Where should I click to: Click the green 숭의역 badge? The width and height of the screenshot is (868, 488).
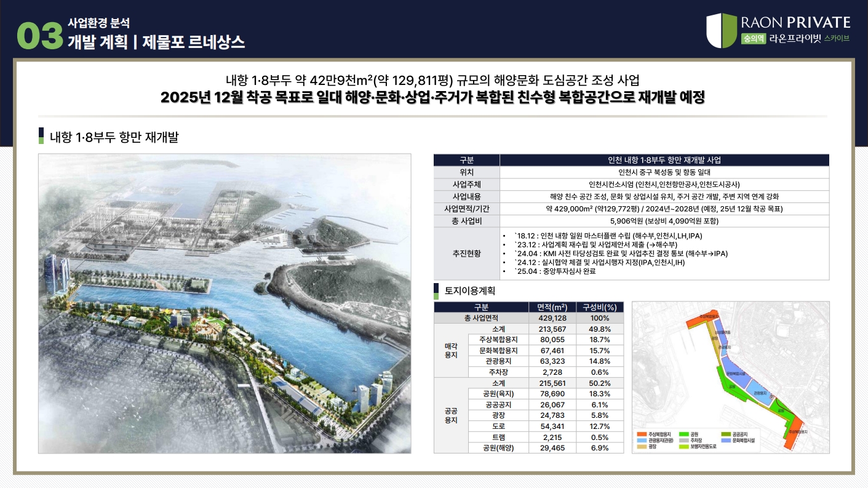(754, 38)
